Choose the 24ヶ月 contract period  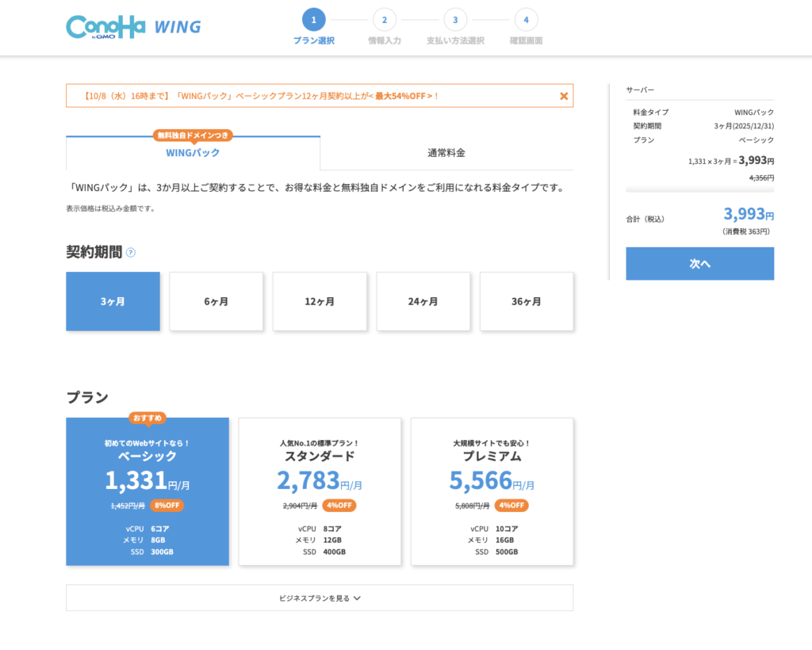tap(423, 301)
